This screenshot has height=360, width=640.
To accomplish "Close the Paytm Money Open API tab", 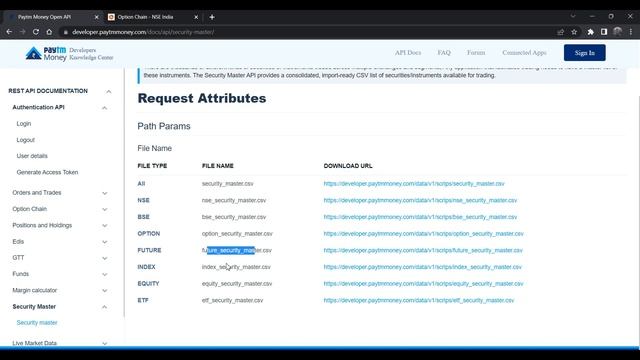I will 96,17.
